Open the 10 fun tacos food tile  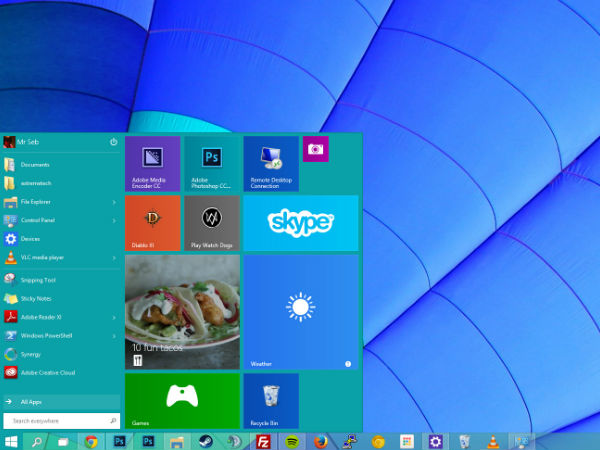[x=182, y=312]
